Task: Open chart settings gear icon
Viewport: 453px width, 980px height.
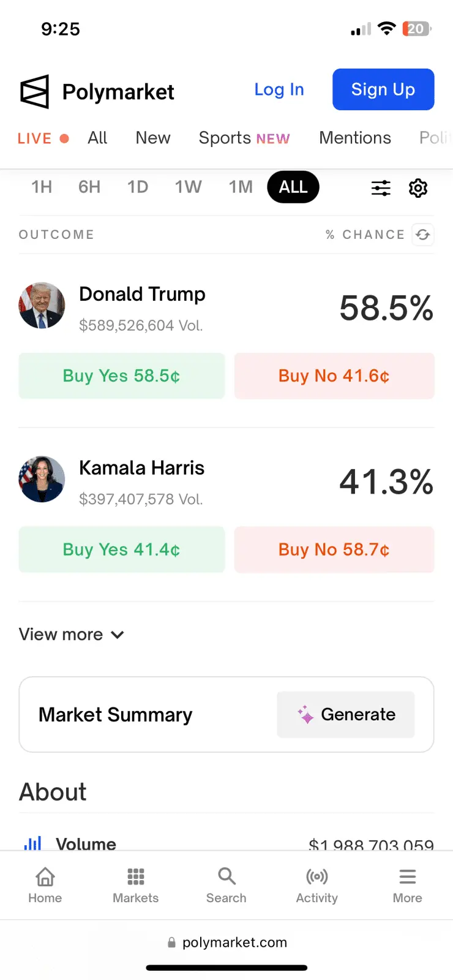Action: 418,188
